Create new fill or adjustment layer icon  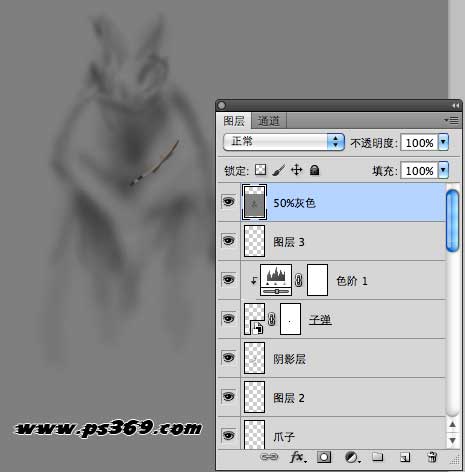pos(352,457)
